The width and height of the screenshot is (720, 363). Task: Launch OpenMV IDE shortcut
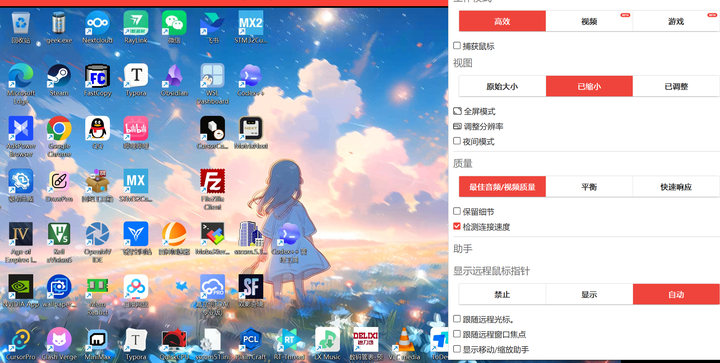(97, 234)
